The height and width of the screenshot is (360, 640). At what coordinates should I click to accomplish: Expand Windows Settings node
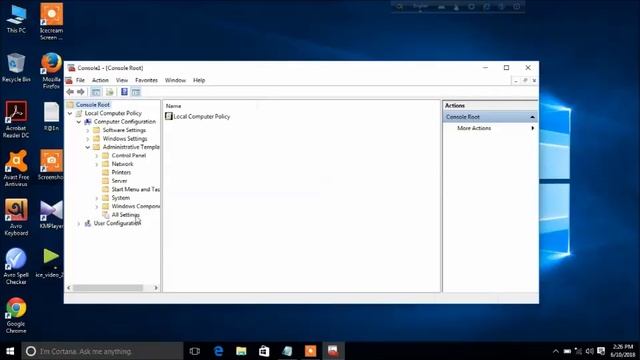point(88,139)
